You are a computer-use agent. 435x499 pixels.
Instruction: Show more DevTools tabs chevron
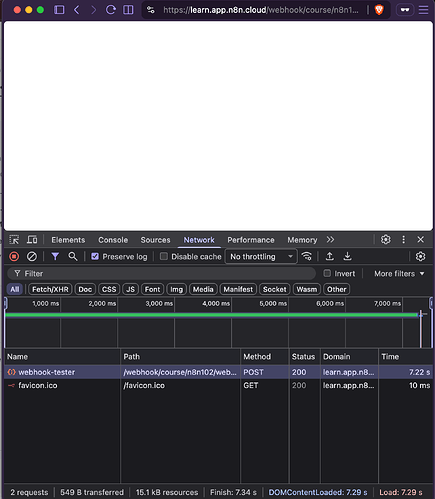(330, 240)
